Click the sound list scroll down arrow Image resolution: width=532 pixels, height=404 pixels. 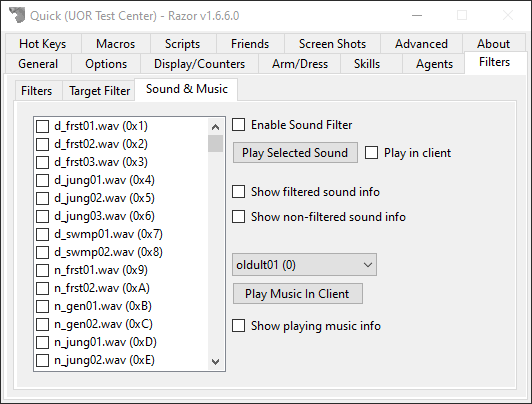[215, 362]
